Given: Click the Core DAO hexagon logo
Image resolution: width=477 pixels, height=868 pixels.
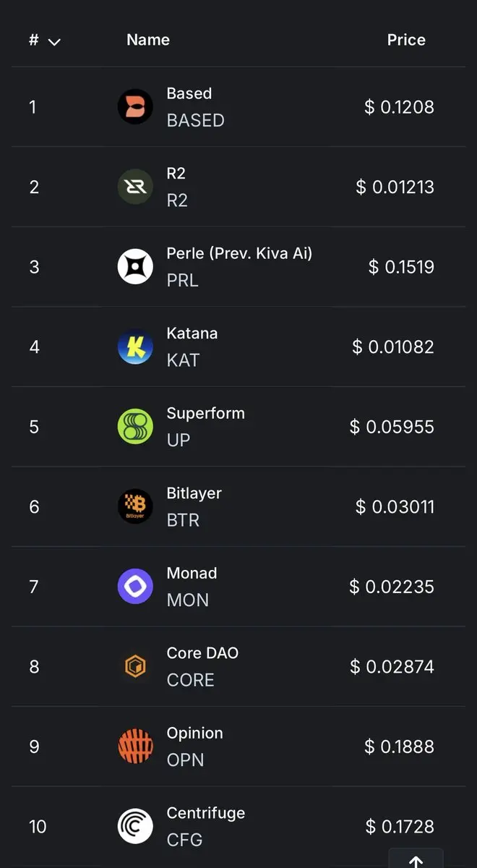Looking at the screenshot, I should (135, 667).
